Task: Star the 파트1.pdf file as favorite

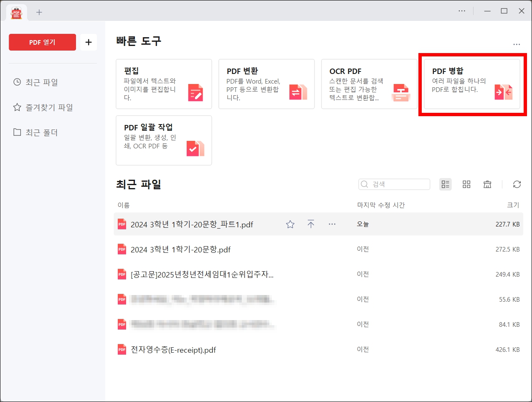Action: pos(290,224)
